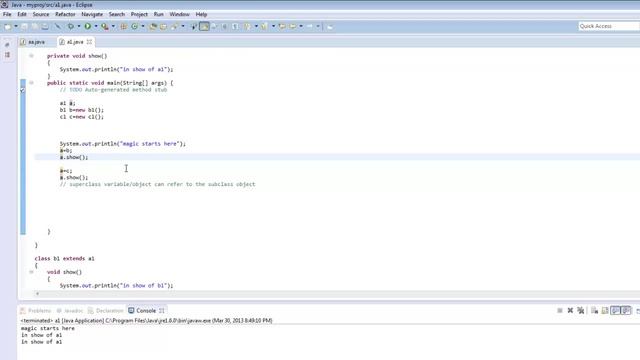Click the Last Edit Location icon
640x360 pixels.
click(x=282, y=27)
